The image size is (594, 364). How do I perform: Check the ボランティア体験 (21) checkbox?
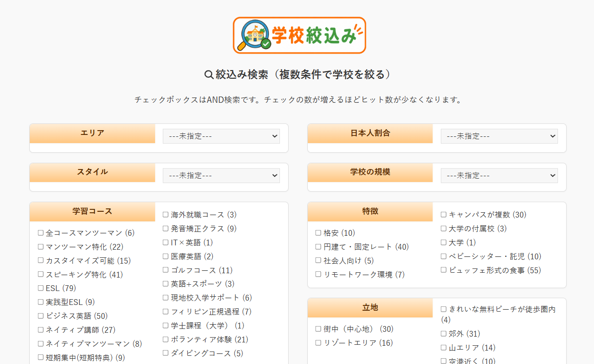tap(166, 340)
